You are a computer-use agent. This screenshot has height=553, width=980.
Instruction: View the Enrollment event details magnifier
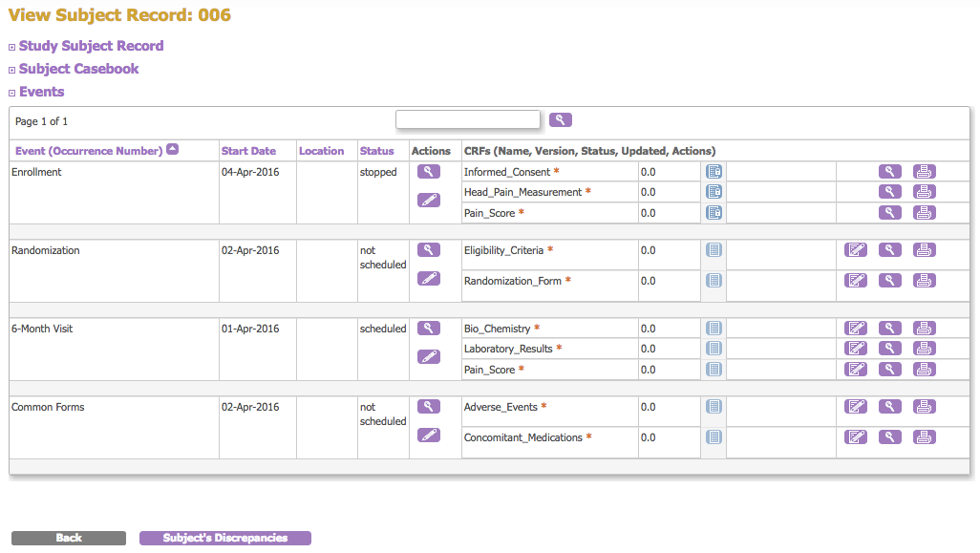429,172
